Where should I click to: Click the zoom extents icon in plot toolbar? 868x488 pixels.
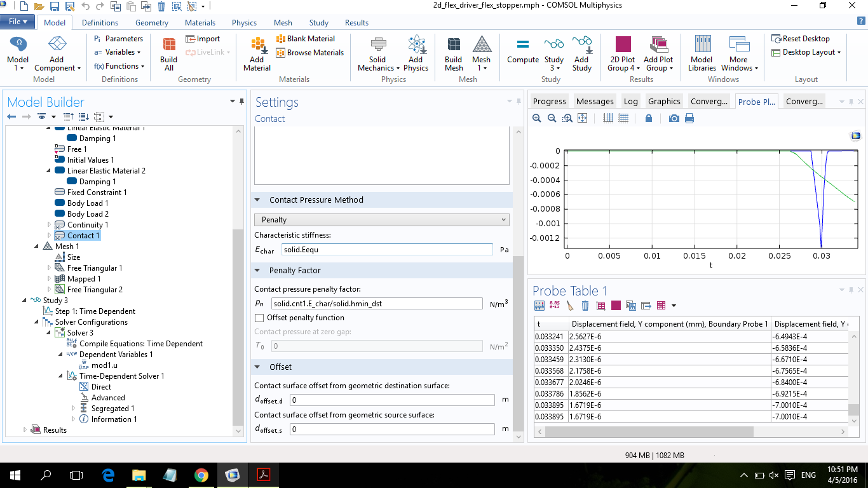point(582,118)
